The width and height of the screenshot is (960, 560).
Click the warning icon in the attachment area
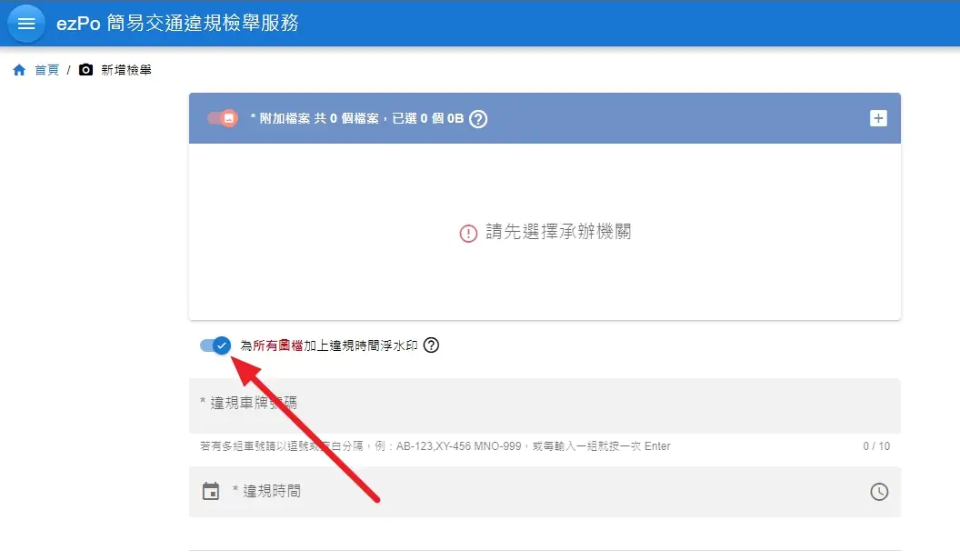(x=468, y=234)
